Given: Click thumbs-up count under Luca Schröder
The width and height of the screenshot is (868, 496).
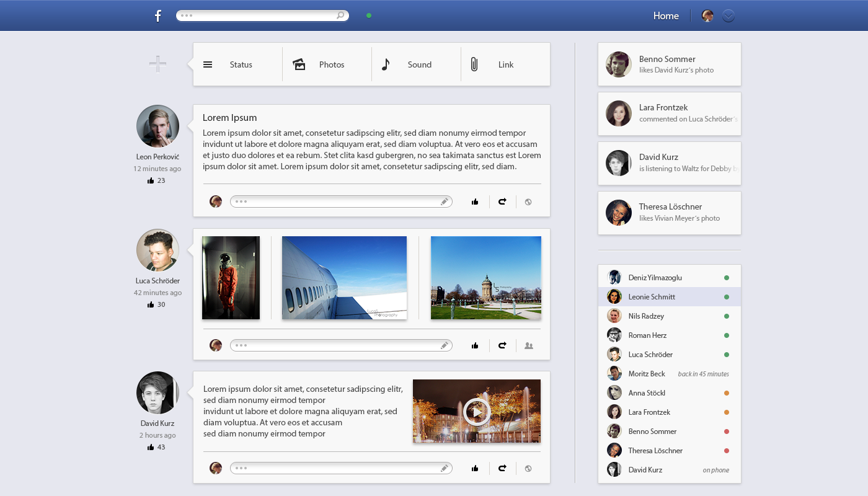Looking at the screenshot, I should pos(156,304).
